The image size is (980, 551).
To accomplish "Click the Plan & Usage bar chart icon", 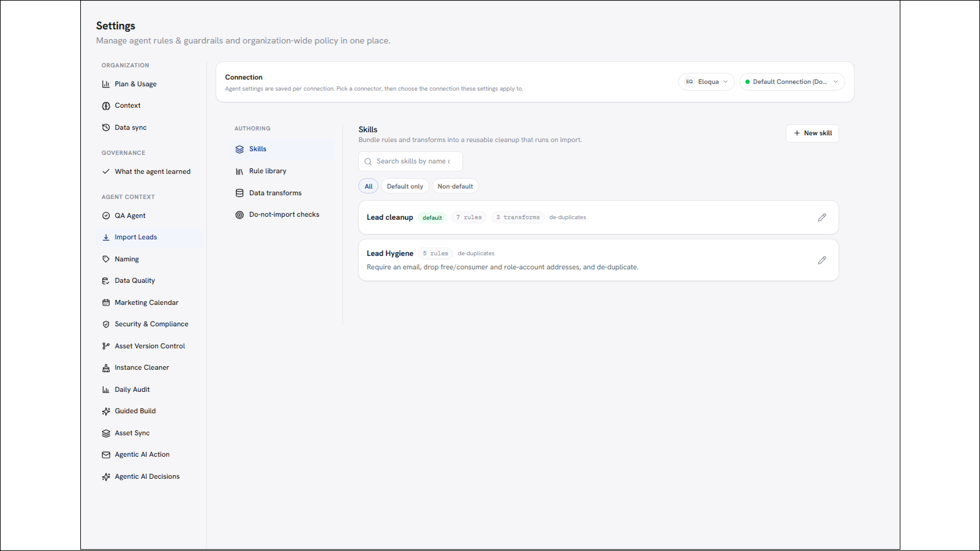I will point(106,84).
